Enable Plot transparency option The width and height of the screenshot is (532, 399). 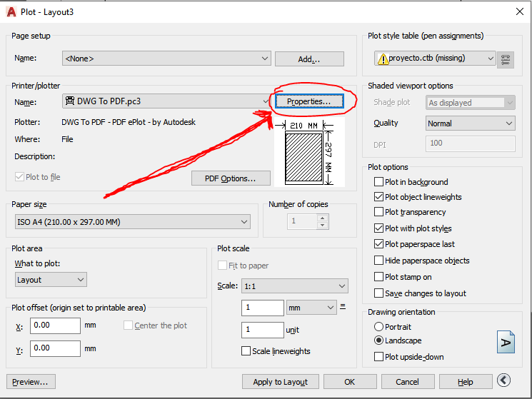(378, 212)
